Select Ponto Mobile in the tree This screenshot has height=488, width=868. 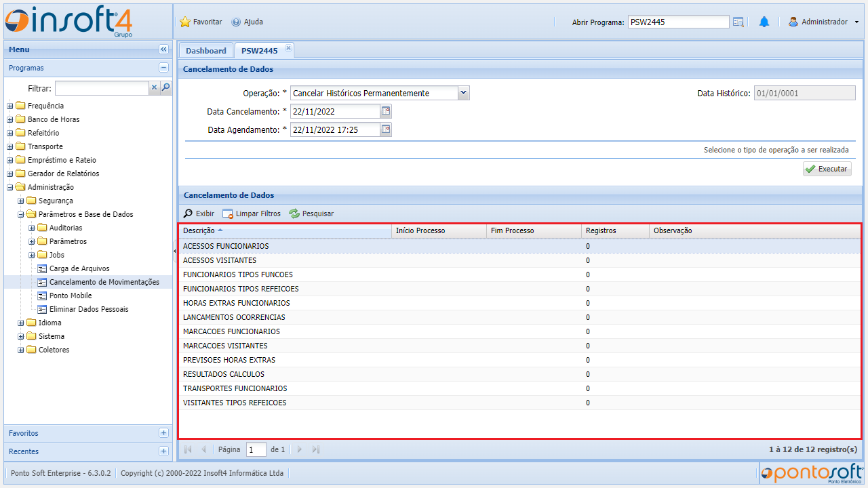pos(71,296)
